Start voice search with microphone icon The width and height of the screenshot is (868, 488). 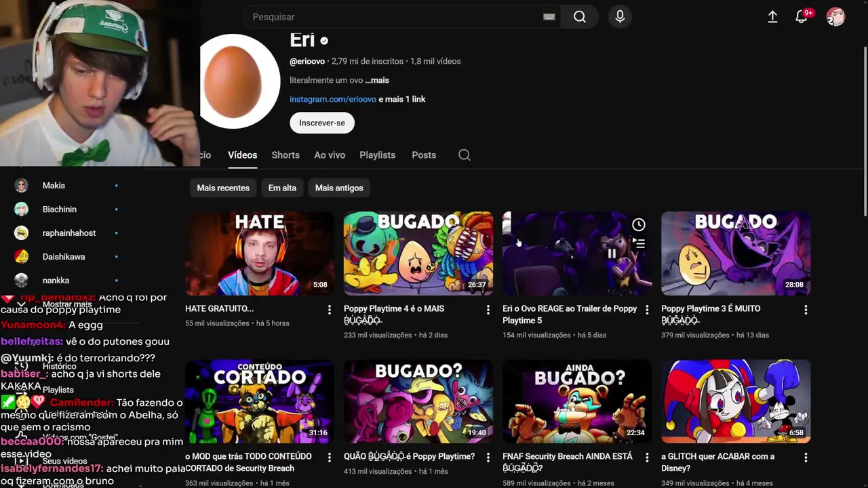620,17
